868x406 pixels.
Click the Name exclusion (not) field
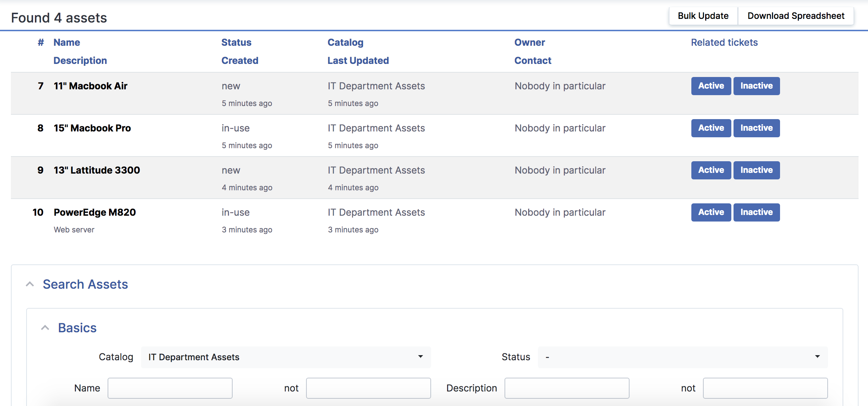368,388
